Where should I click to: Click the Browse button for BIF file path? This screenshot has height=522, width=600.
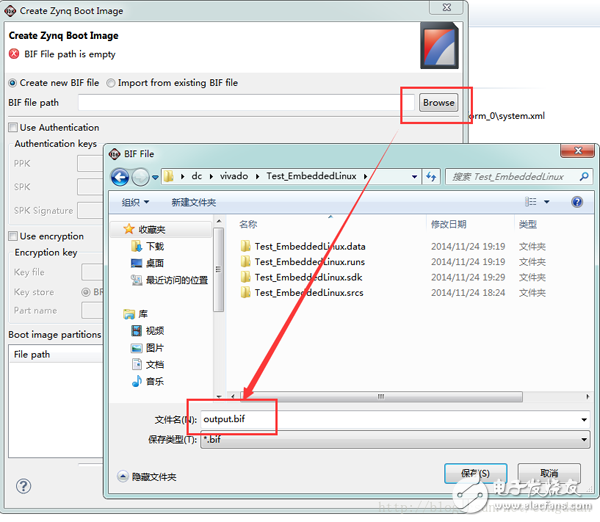point(438,102)
